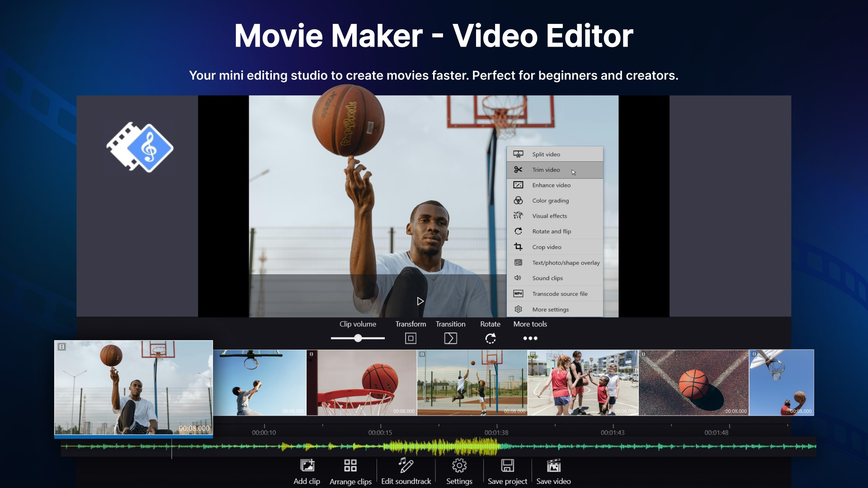Select the basketball on asphalt clip

coord(694,382)
